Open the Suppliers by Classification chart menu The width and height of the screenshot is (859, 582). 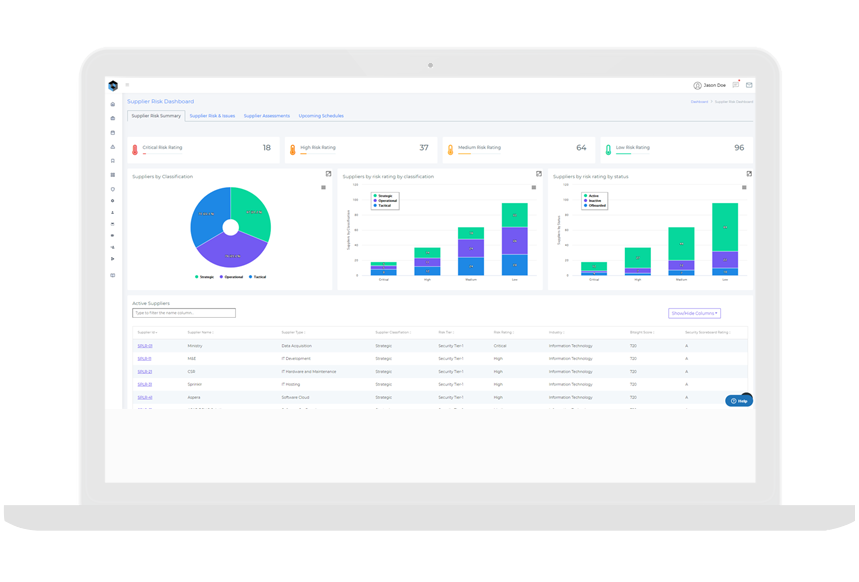point(323,187)
